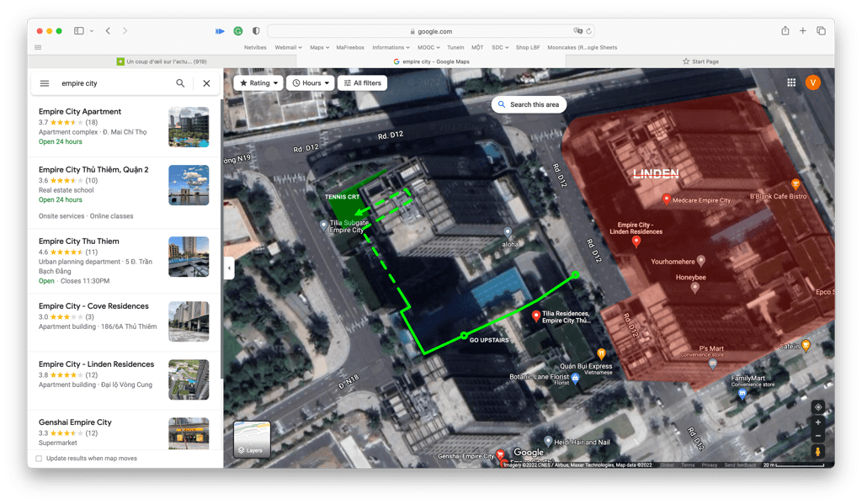This screenshot has height=504, width=862.
Task: Open Empire City Thu Thiem result
Action: point(124,261)
